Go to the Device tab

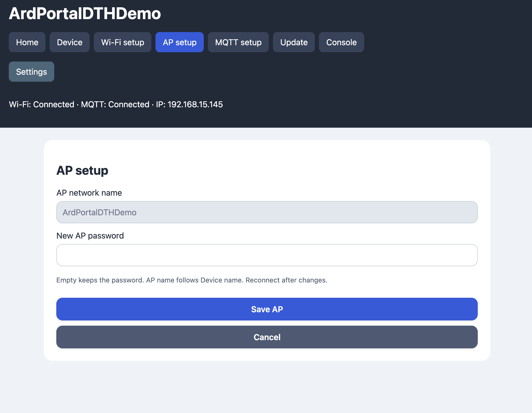[69, 42]
